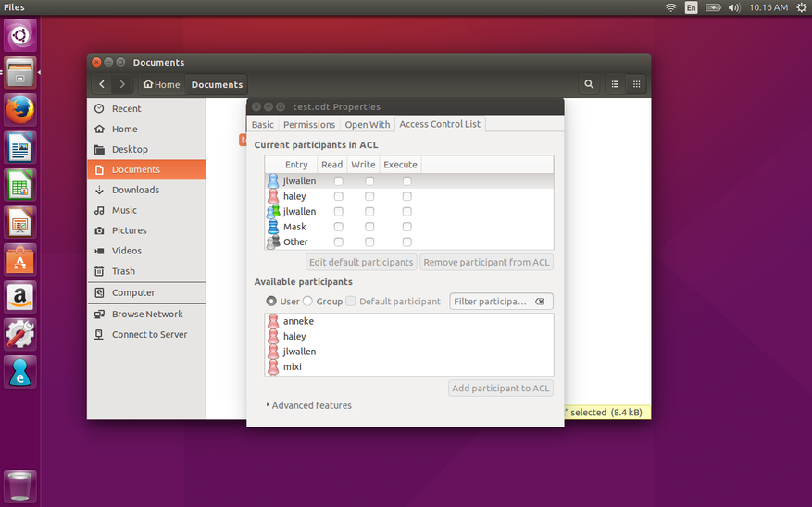Open Downloads in the Files sidebar
812x507 pixels.
tap(146, 190)
